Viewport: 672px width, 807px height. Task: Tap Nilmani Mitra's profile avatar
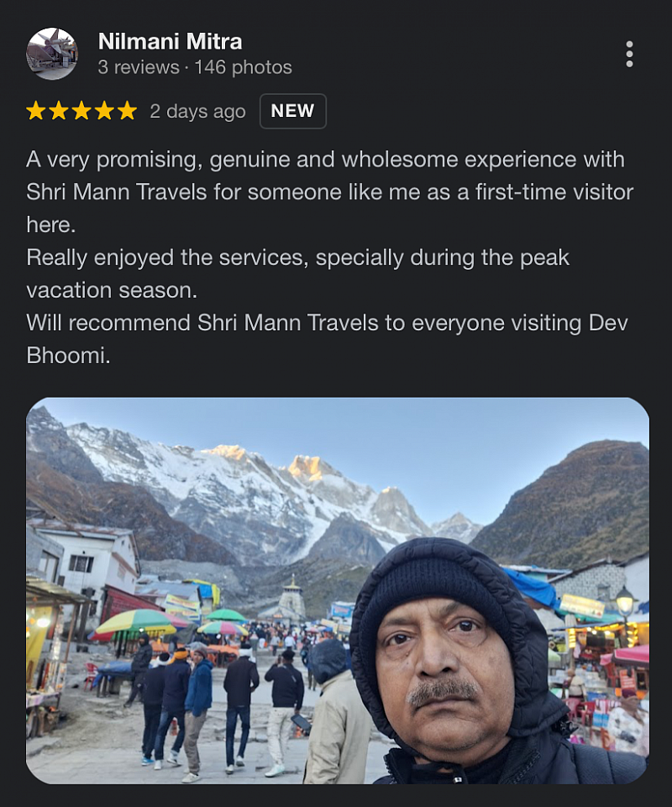(x=52, y=54)
